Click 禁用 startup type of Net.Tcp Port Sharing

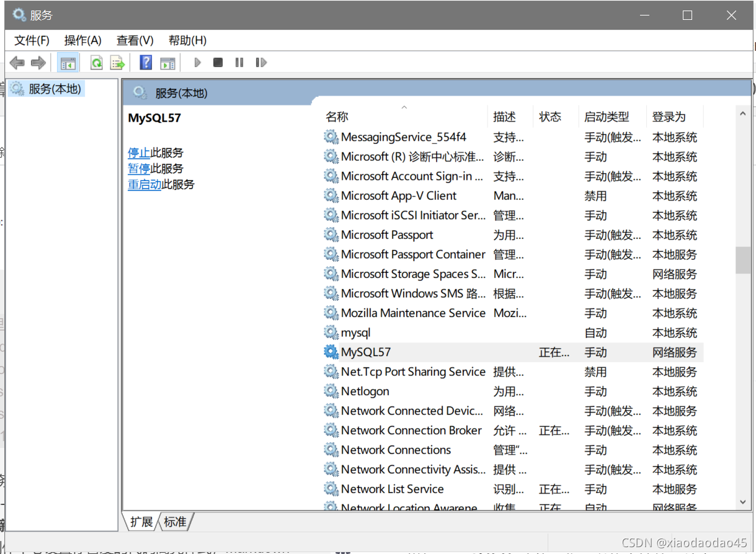tap(595, 372)
